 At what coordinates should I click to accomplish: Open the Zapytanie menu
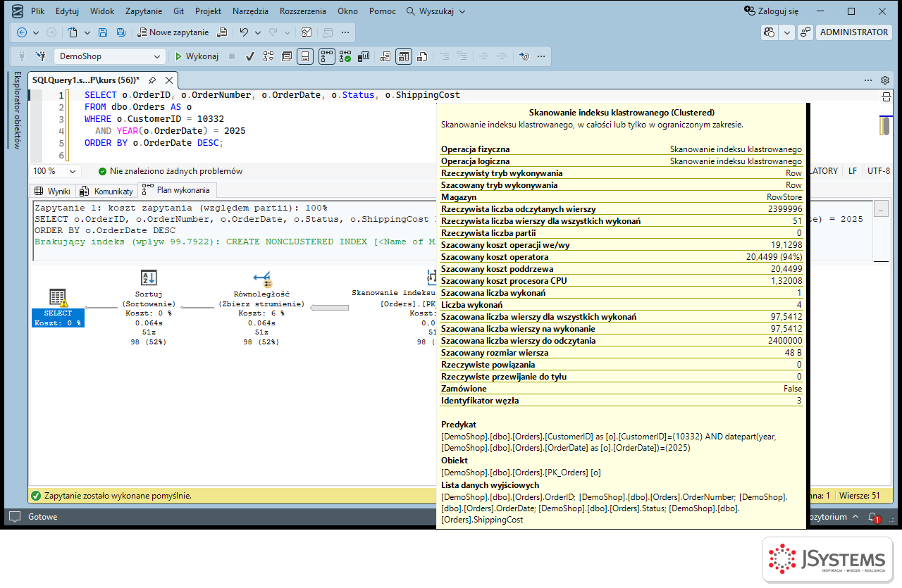click(144, 11)
